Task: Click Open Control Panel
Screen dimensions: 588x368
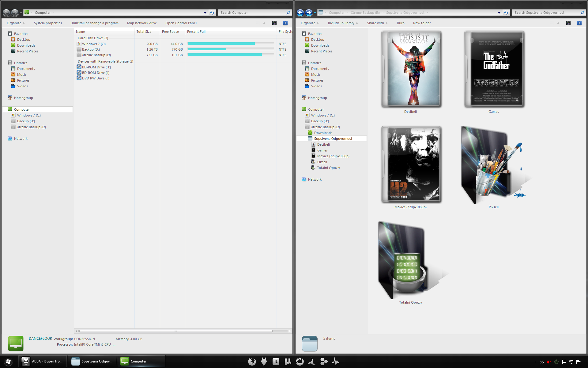Action: click(x=181, y=23)
